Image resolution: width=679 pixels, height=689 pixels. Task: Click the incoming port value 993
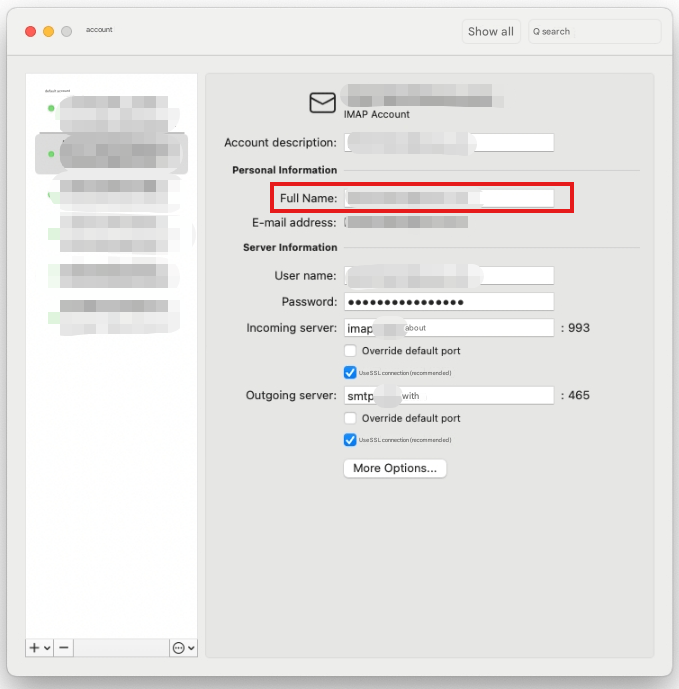[x=579, y=328]
